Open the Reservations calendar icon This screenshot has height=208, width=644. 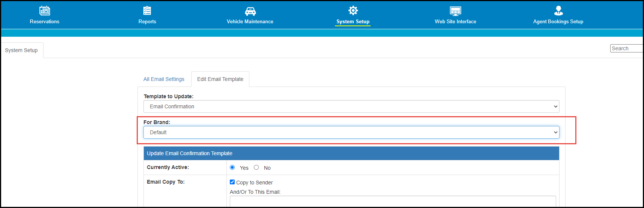45,10
